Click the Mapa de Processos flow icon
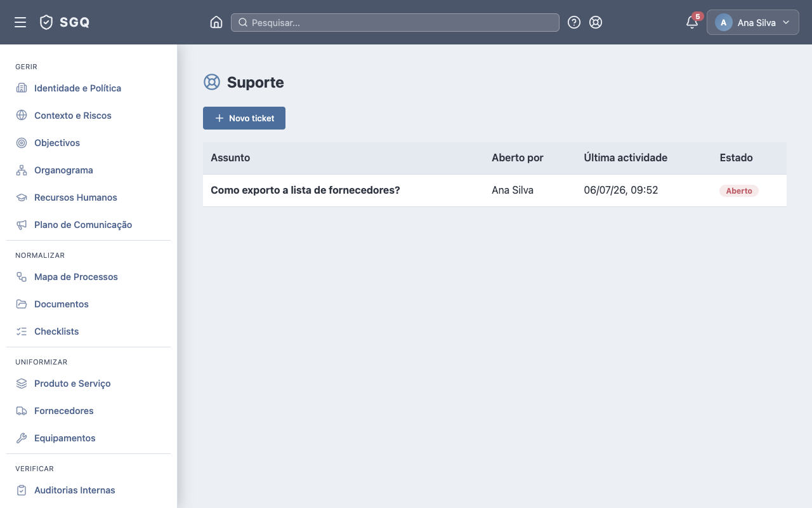This screenshot has height=508, width=812. (x=22, y=277)
